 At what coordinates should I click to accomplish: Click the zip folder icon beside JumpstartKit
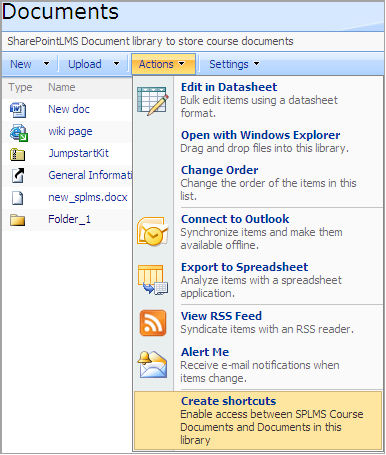17,154
